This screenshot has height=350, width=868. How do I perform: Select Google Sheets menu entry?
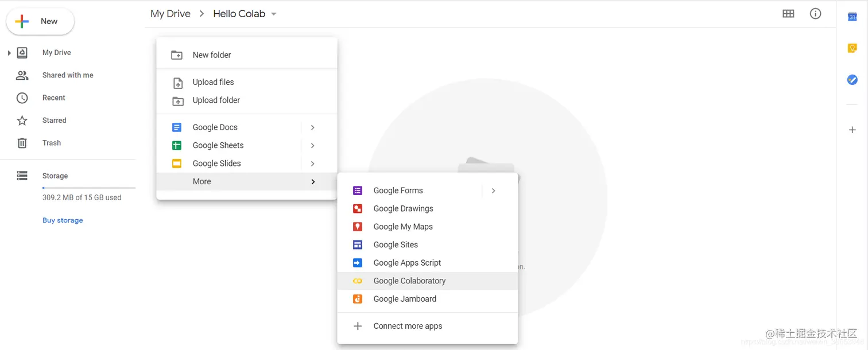(247, 146)
